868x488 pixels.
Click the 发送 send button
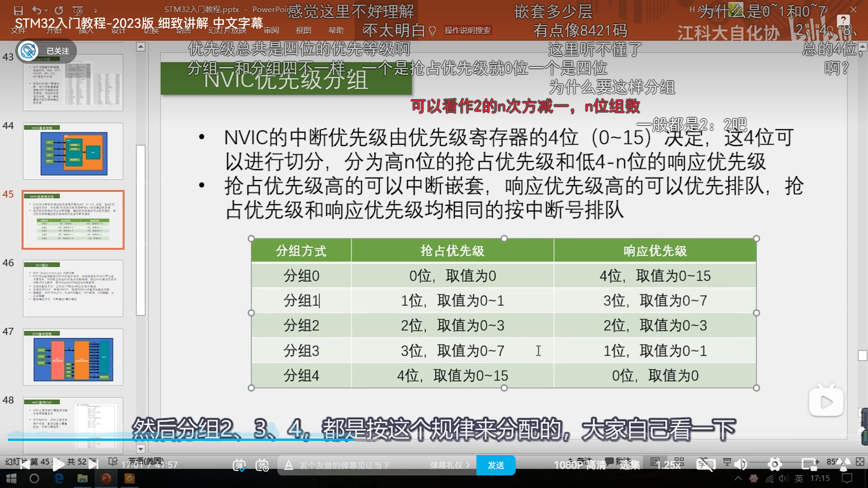pyautogui.click(x=496, y=465)
